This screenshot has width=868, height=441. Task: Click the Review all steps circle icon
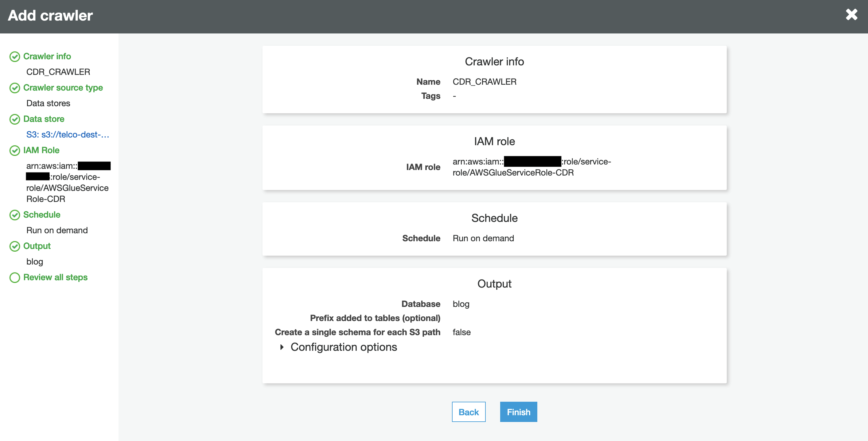click(15, 278)
